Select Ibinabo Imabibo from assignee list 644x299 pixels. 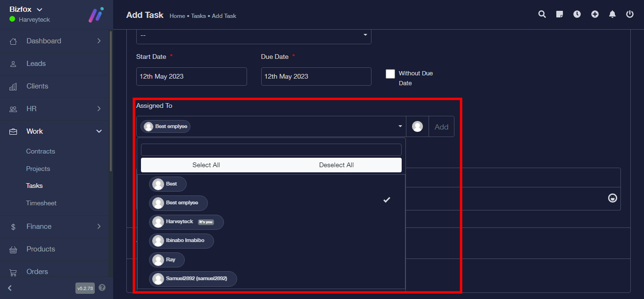[x=182, y=241]
